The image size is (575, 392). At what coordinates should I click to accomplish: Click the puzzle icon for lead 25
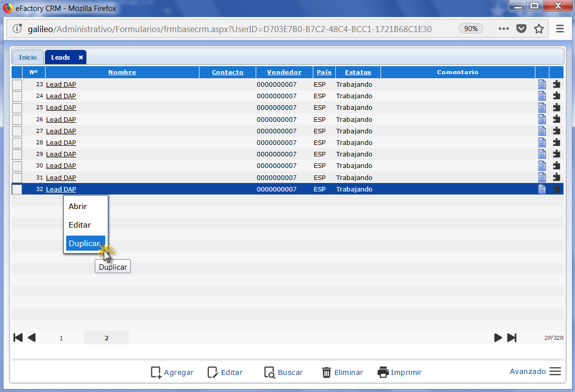click(x=556, y=107)
